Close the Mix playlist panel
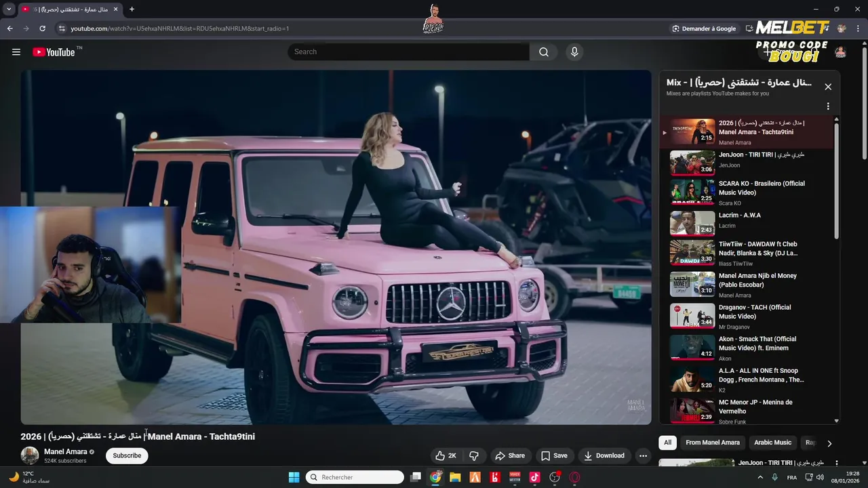 (x=828, y=87)
